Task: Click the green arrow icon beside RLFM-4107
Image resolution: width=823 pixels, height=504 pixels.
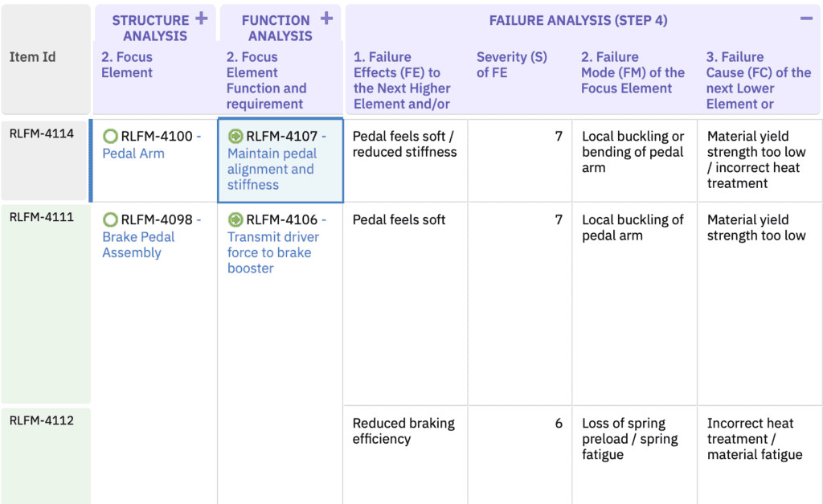Action: [x=235, y=137]
